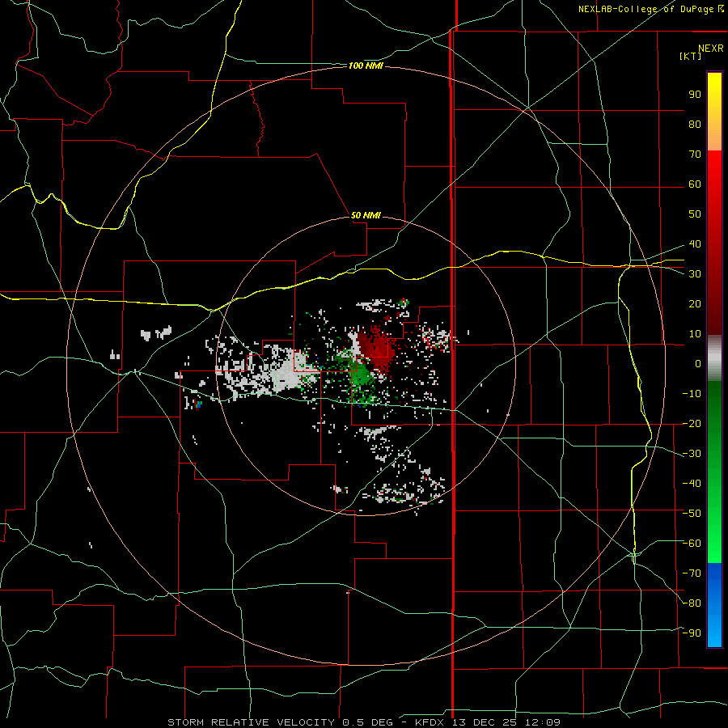Select the -90 value on velocity scale

692,633
